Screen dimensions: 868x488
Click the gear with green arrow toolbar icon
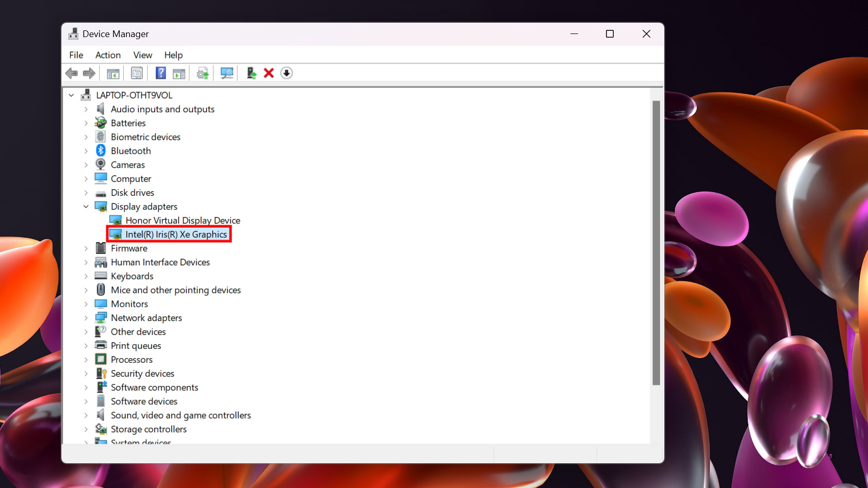coord(203,73)
